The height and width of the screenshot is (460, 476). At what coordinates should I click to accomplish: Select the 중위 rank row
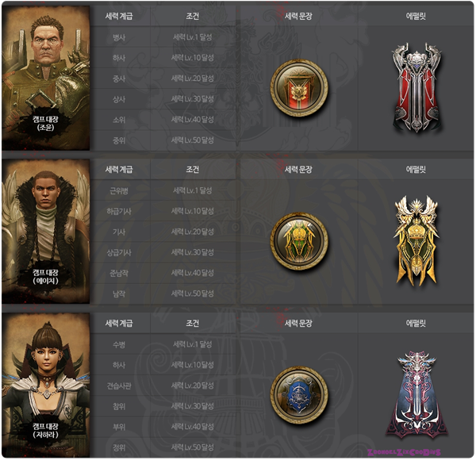pyautogui.click(x=163, y=140)
